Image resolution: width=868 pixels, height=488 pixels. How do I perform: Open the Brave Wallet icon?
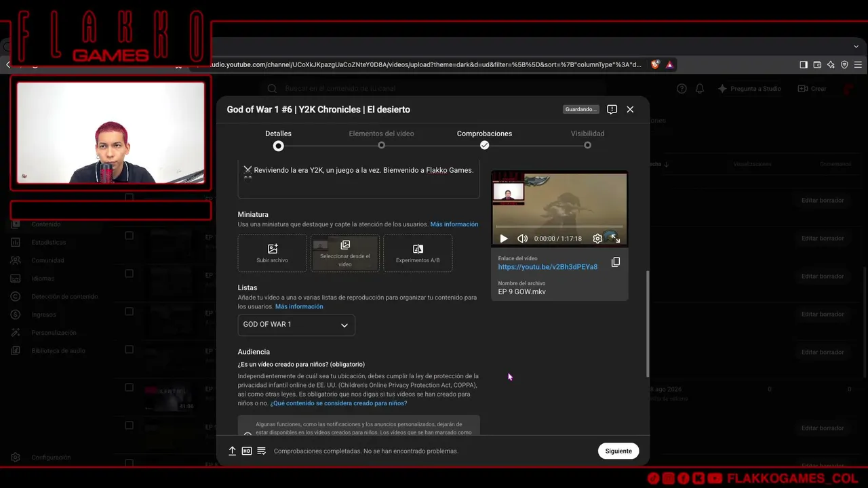coord(817,64)
